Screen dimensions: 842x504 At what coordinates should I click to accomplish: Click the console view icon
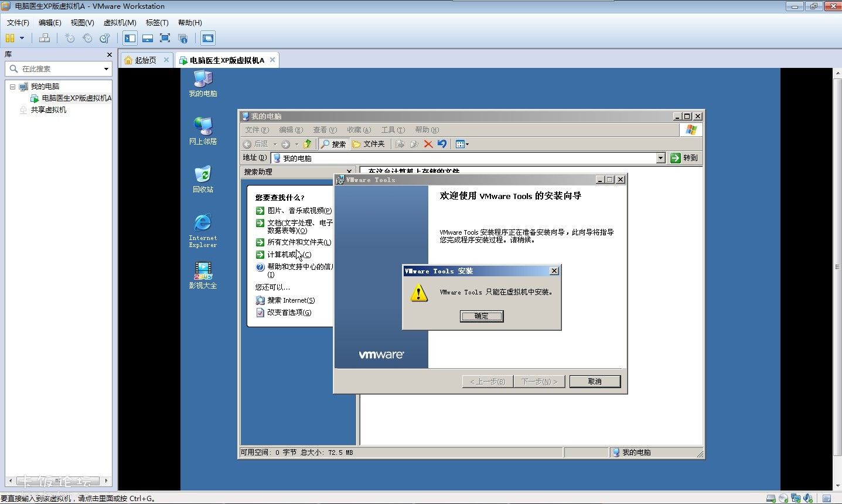(208, 38)
